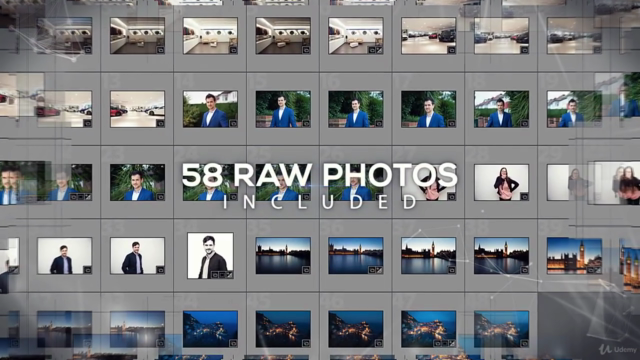Click the badge on cell 44 coastal village thumbnail

(x=233, y=344)
